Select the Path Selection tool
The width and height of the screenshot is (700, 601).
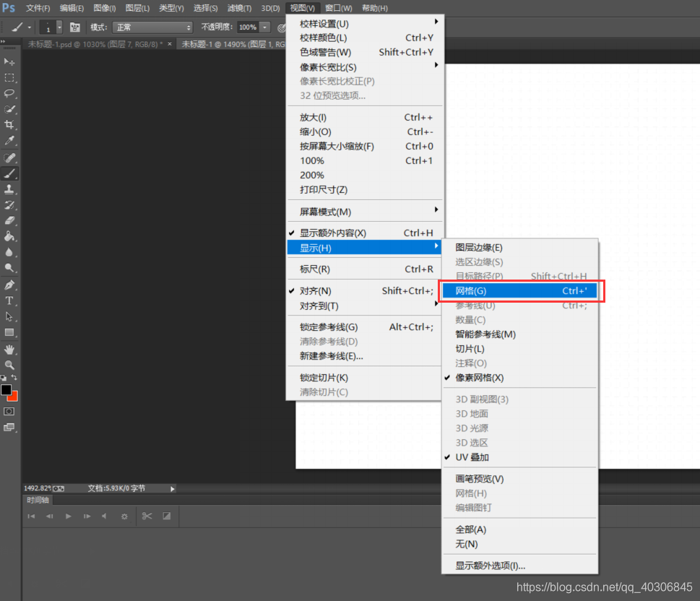click(9, 316)
